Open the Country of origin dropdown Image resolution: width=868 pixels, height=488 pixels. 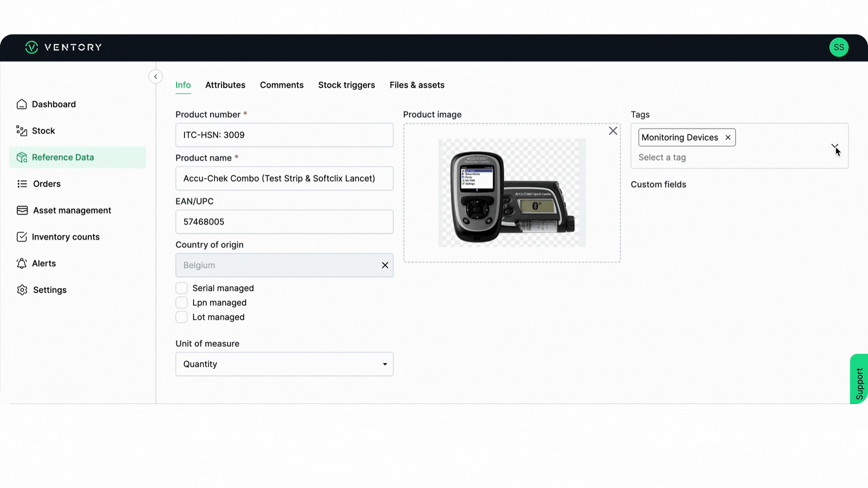point(284,265)
